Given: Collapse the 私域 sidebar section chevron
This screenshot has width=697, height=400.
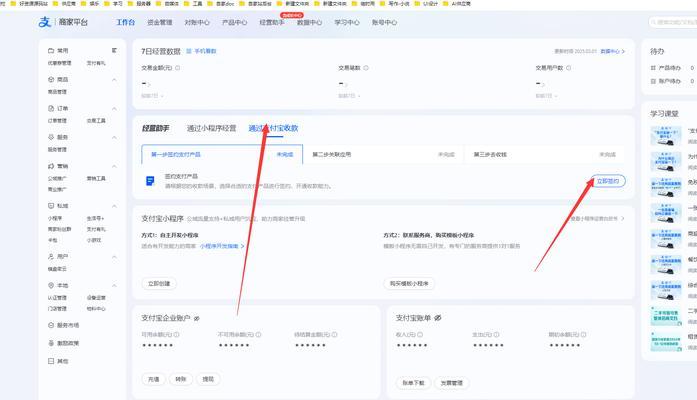Looking at the screenshot, I should [x=114, y=206].
